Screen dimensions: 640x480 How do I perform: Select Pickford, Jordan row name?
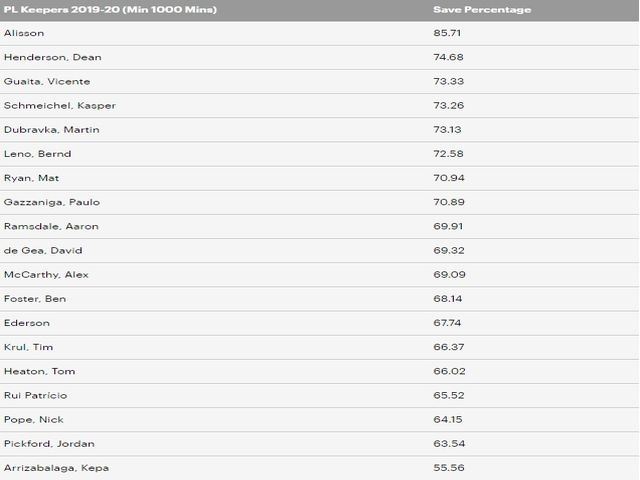pyautogui.click(x=49, y=443)
